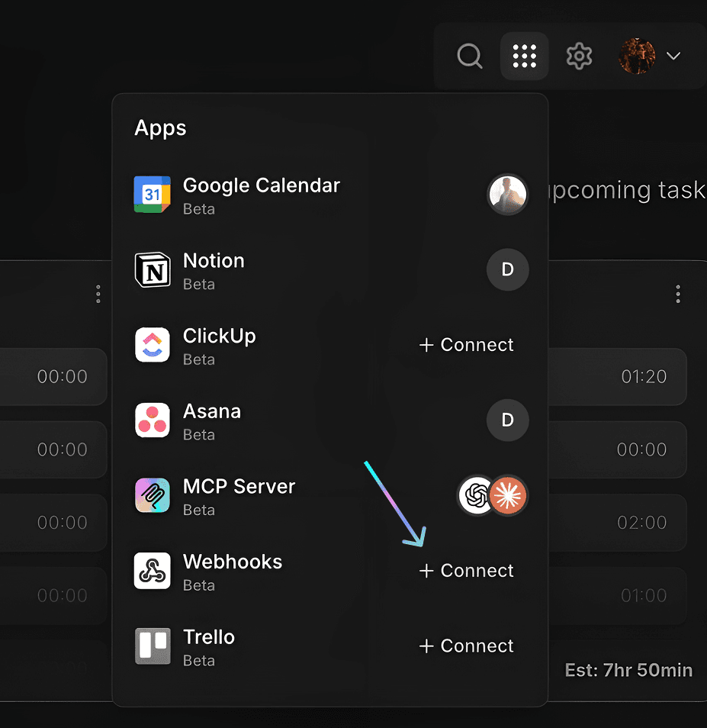Click Asana's connected account D badge
This screenshot has height=728, width=707.
pyautogui.click(x=507, y=420)
